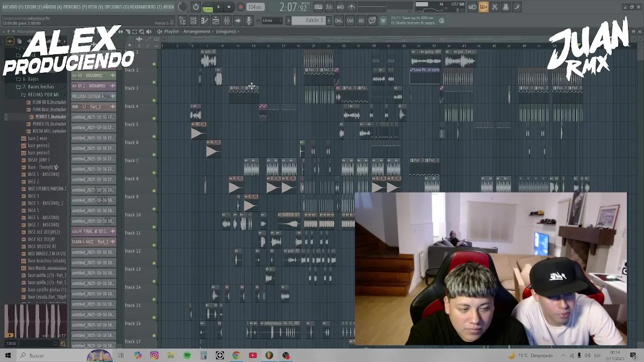This screenshot has width=644, height=362.
Task: Click the Ctrl button
Action: [350, 21]
